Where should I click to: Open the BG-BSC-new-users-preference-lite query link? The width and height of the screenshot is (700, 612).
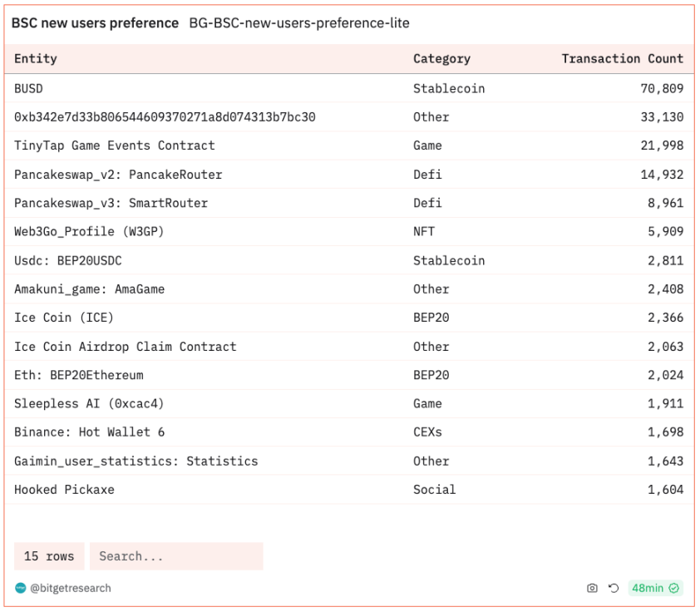tap(299, 23)
